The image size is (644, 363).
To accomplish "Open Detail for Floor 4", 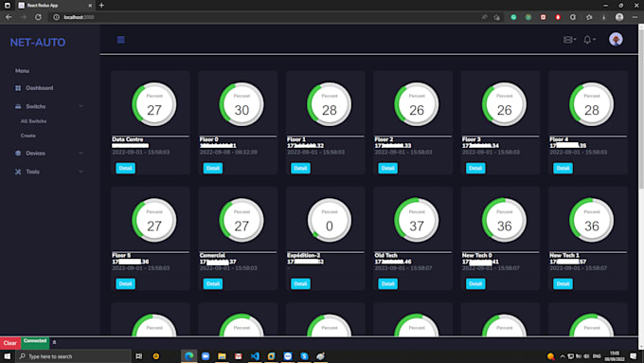I will coord(563,168).
